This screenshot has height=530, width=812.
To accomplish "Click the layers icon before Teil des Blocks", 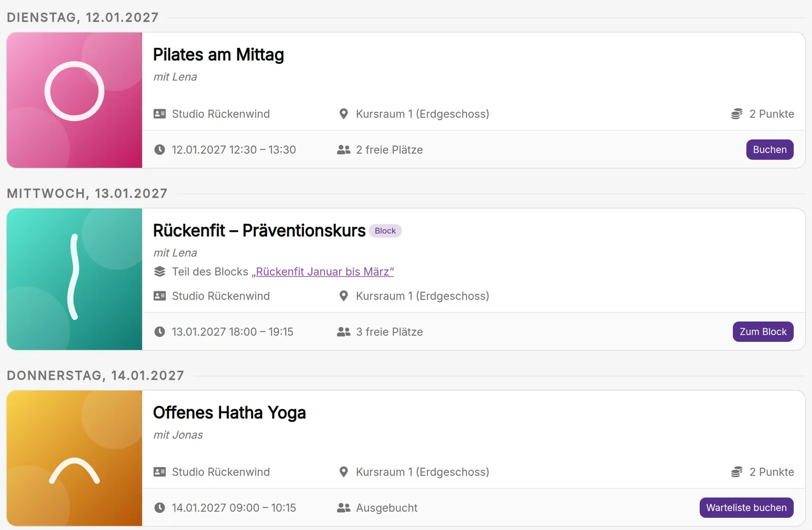I will [x=159, y=272].
